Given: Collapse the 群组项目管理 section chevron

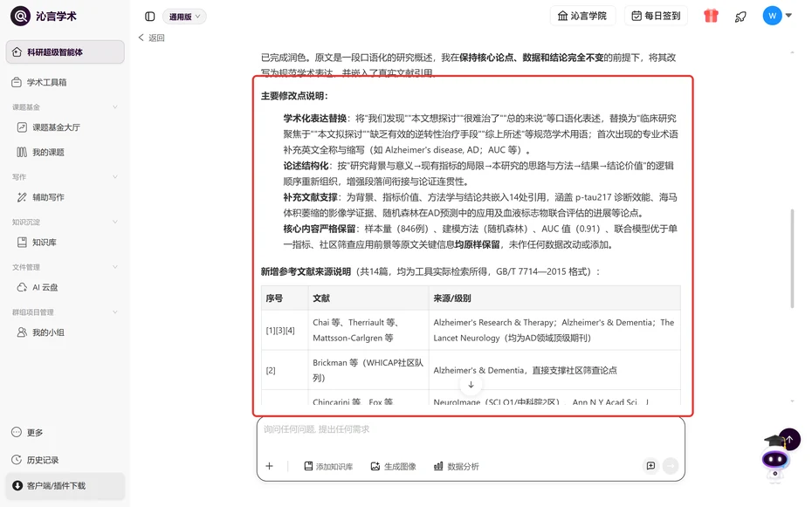Looking at the screenshot, I should pyautogui.click(x=115, y=312).
